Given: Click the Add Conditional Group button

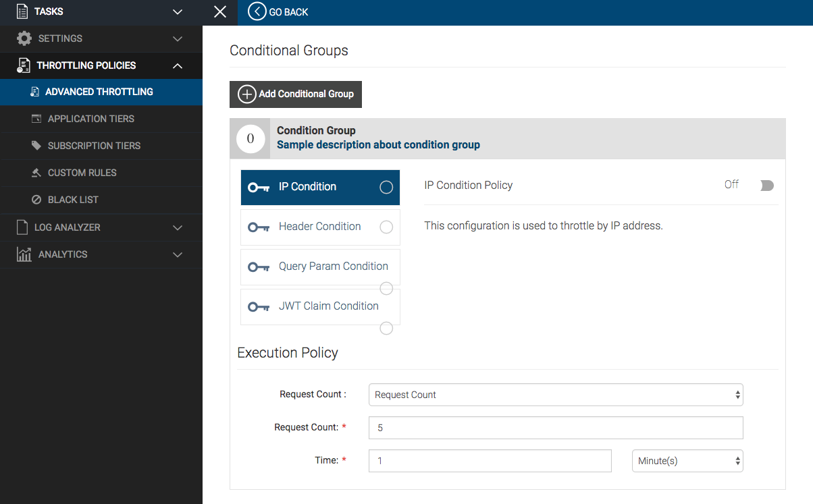Looking at the screenshot, I should (x=295, y=94).
